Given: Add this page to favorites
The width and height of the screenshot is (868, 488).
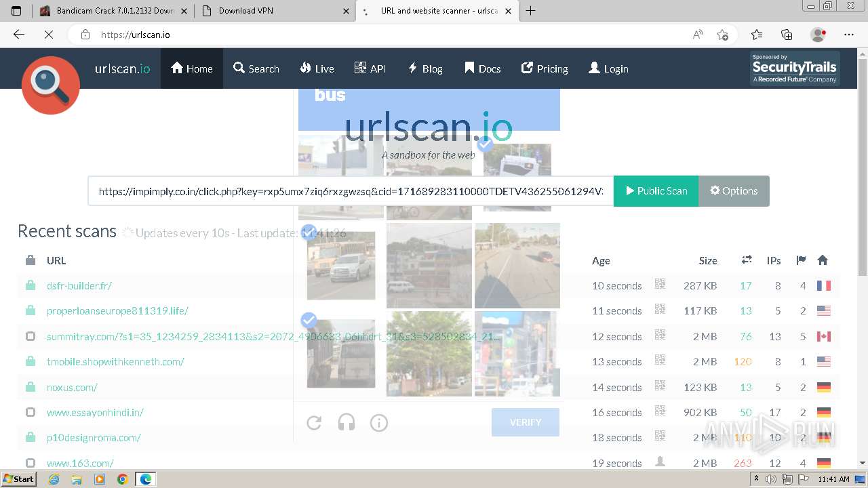Looking at the screenshot, I should 722,35.
